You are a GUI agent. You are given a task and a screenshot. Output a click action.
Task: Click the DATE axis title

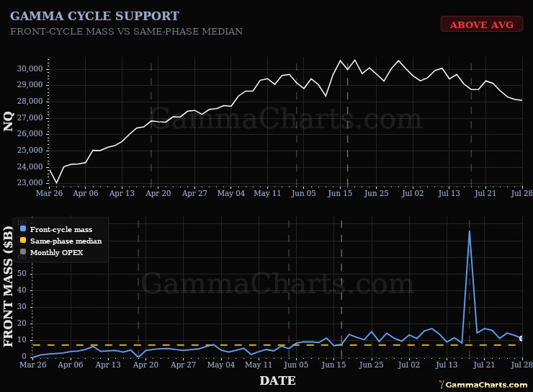pyautogui.click(x=278, y=380)
